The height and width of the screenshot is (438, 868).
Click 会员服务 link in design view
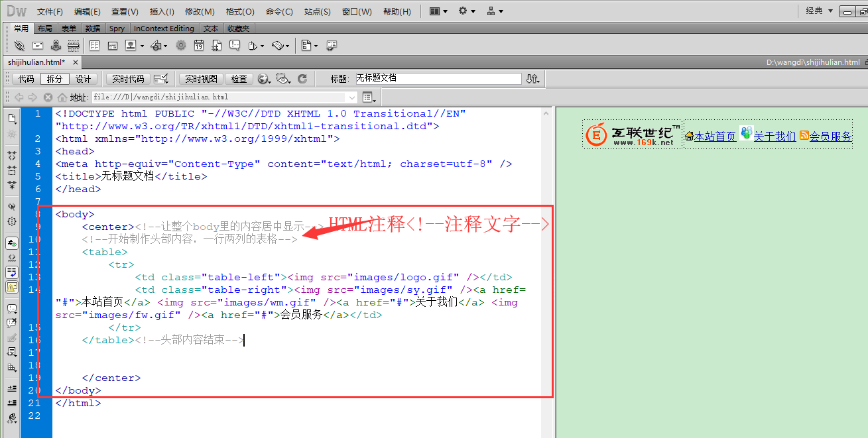tap(830, 137)
